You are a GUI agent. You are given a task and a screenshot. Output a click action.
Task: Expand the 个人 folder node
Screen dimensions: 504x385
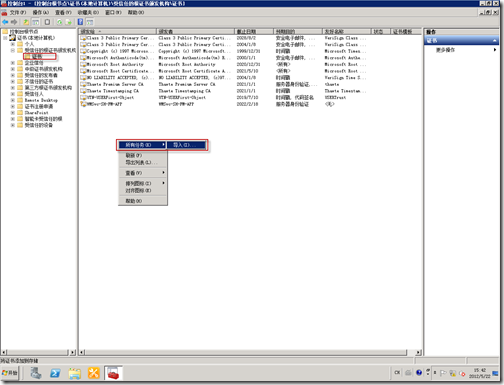[x=13, y=44]
